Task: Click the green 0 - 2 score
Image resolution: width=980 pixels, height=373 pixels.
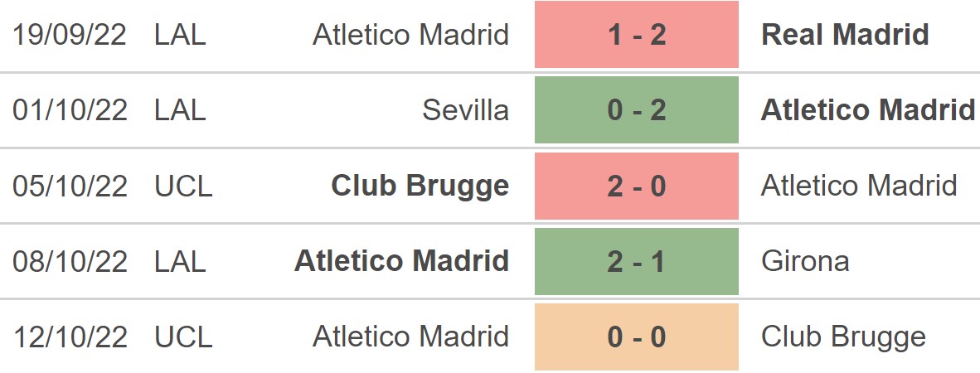Action: pos(636,110)
